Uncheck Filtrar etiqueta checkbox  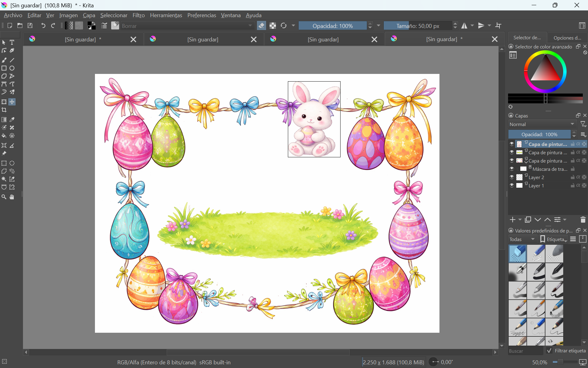coord(549,351)
